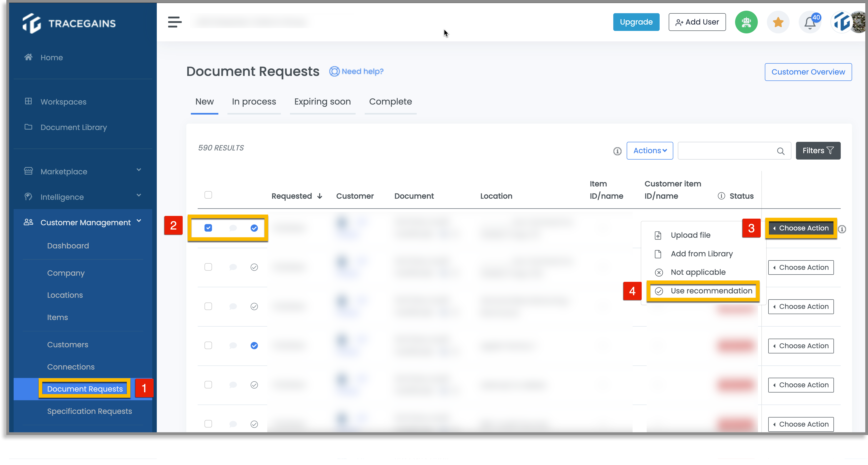Click the Upgrade button

[636, 22]
